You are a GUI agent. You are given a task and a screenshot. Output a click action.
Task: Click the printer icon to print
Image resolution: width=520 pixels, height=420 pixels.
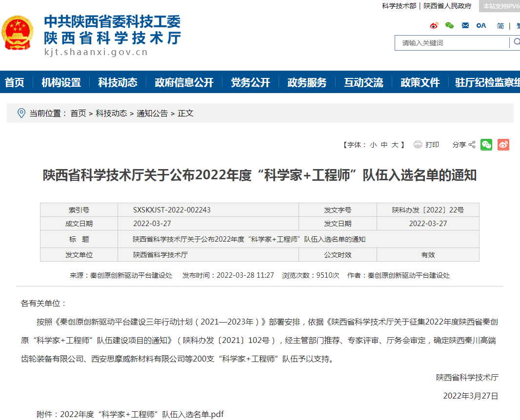click(x=418, y=145)
